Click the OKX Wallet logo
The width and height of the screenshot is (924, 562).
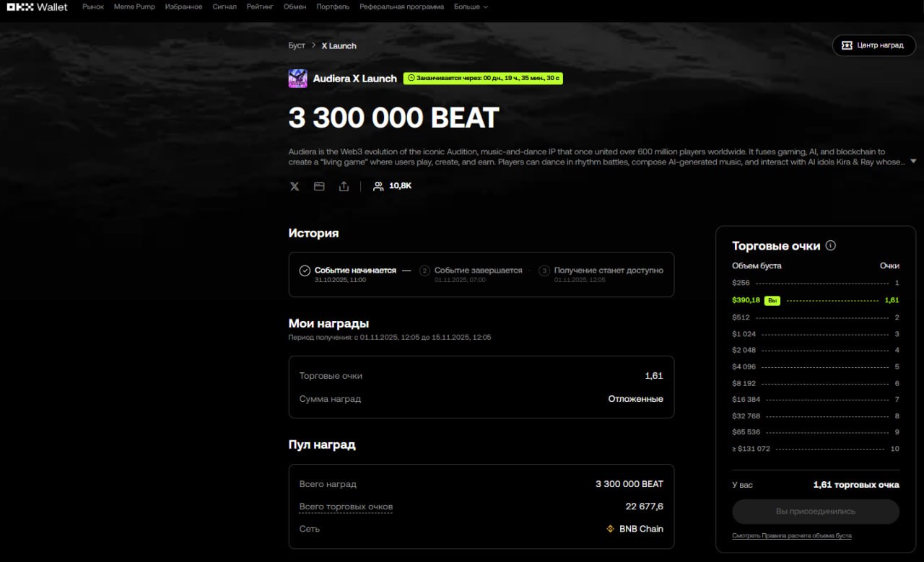36,6
